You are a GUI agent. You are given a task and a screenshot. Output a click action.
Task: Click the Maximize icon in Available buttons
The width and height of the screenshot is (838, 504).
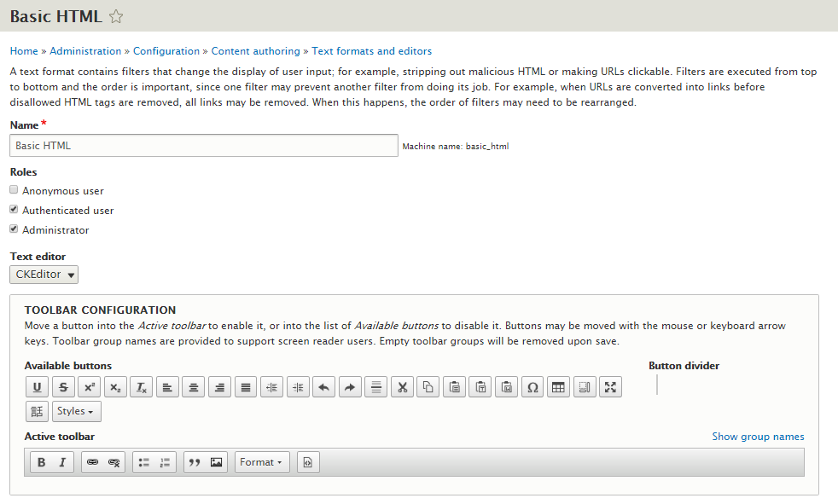click(610, 387)
